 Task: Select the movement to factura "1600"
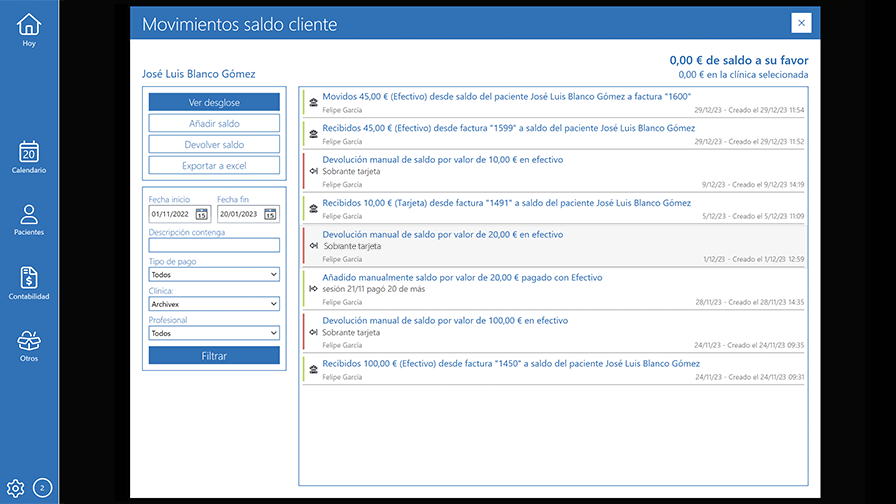(506, 97)
